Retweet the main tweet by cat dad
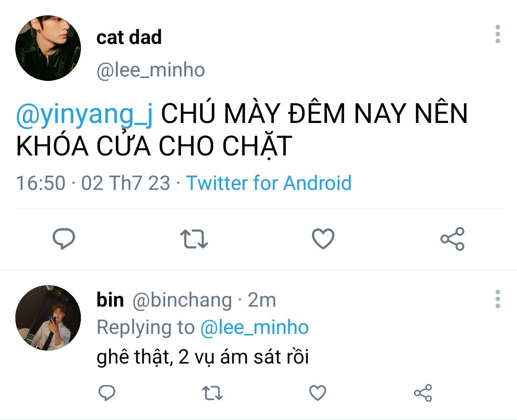The height and width of the screenshot is (420, 517). pos(193,239)
